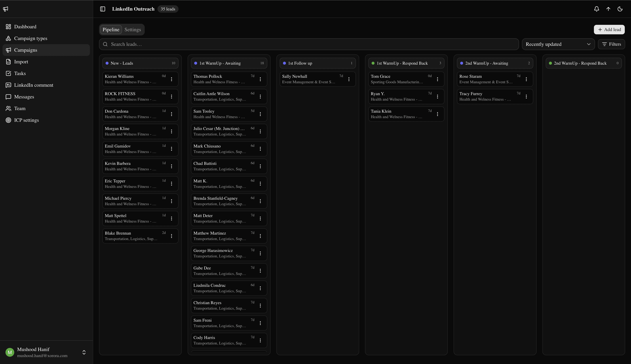This screenshot has width=631, height=364.
Task: Open Eric Tepper card options menu
Action: [x=171, y=184]
